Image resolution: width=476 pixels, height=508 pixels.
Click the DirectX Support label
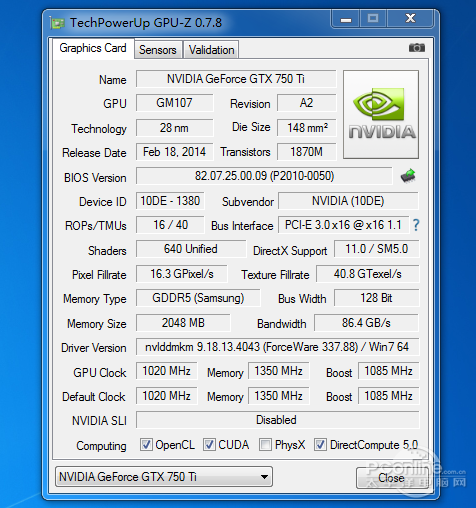coord(290,251)
